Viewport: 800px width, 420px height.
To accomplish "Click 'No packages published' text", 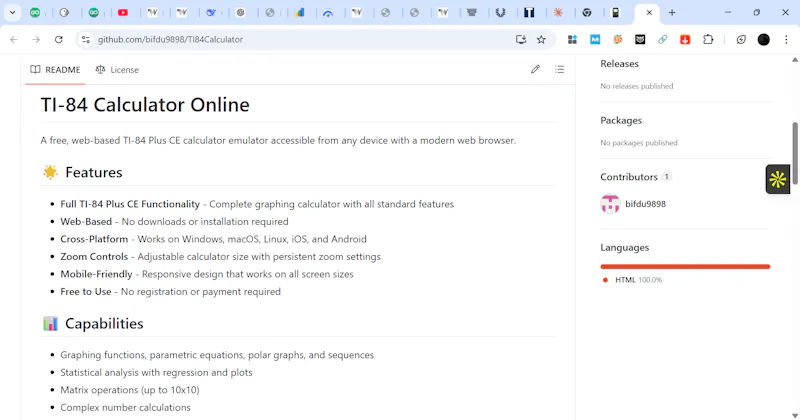I will tap(639, 143).
